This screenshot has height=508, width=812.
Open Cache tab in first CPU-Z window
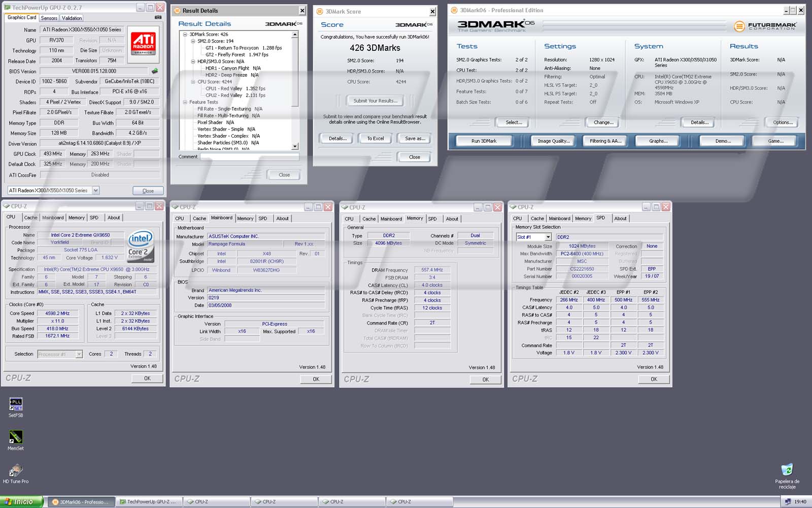coord(31,217)
